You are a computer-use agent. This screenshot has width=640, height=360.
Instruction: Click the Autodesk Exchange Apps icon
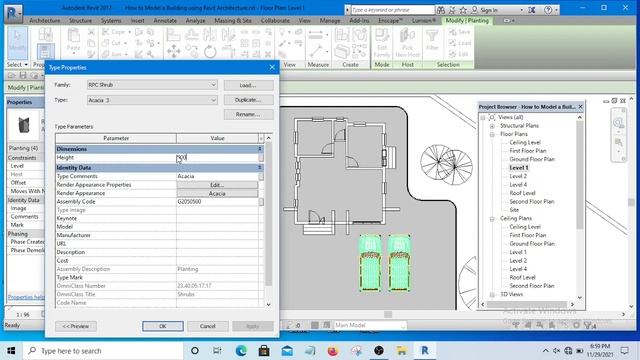531,10
